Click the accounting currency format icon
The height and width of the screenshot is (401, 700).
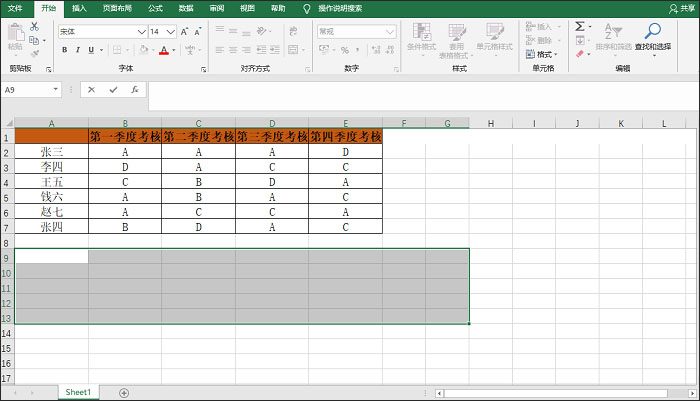(x=324, y=50)
